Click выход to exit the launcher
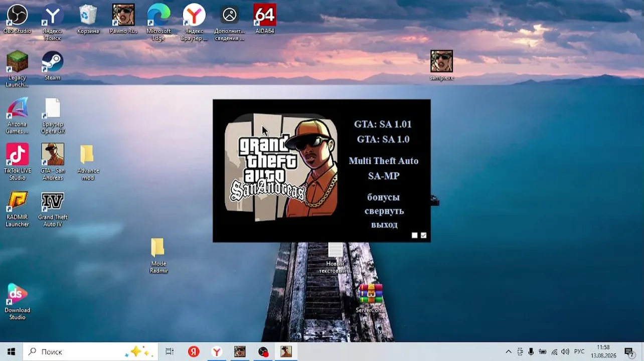 tap(384, 225)
